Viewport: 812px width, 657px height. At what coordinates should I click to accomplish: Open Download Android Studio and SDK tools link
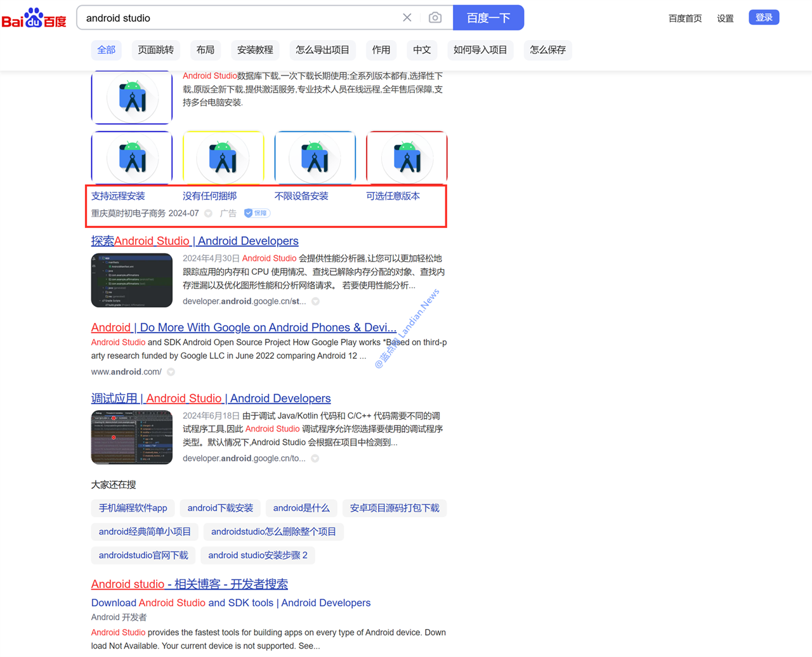231,603
